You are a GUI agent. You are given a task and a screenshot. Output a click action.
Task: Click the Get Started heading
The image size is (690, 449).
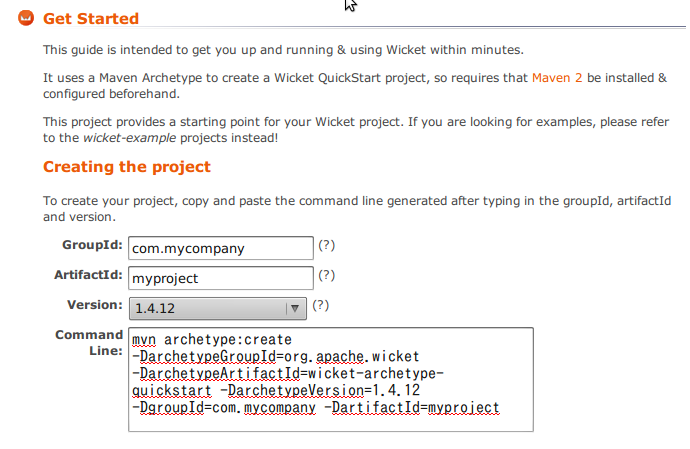click(x=91, y=18)
